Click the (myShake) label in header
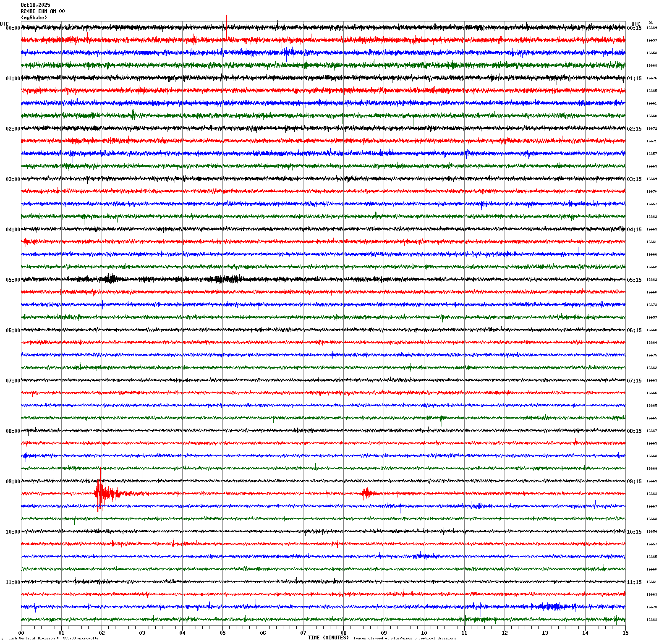Image resolution: width=659 pixels, height=644 pixels. pyautogui.click(x=34, y=18)
